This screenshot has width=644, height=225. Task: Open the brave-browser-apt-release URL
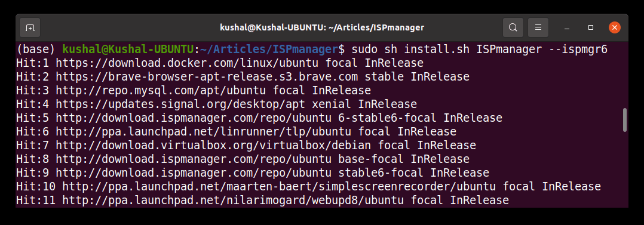[207, 77]
